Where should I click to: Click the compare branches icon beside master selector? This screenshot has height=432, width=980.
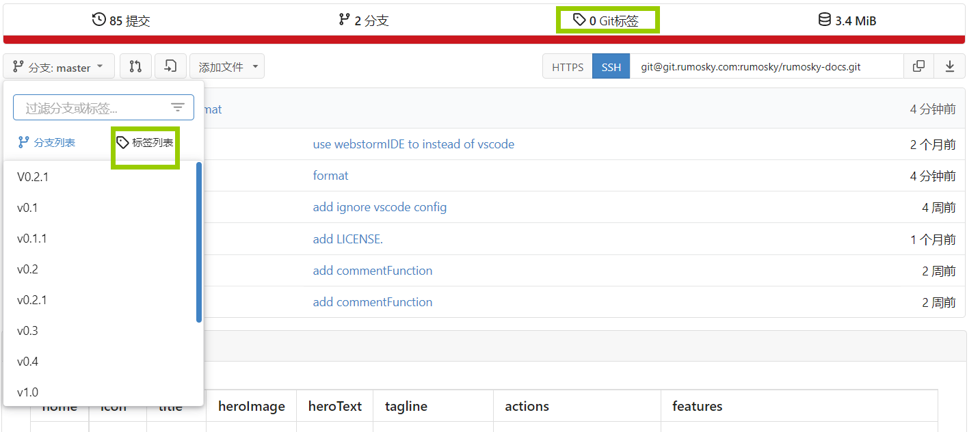coord(135,66)
